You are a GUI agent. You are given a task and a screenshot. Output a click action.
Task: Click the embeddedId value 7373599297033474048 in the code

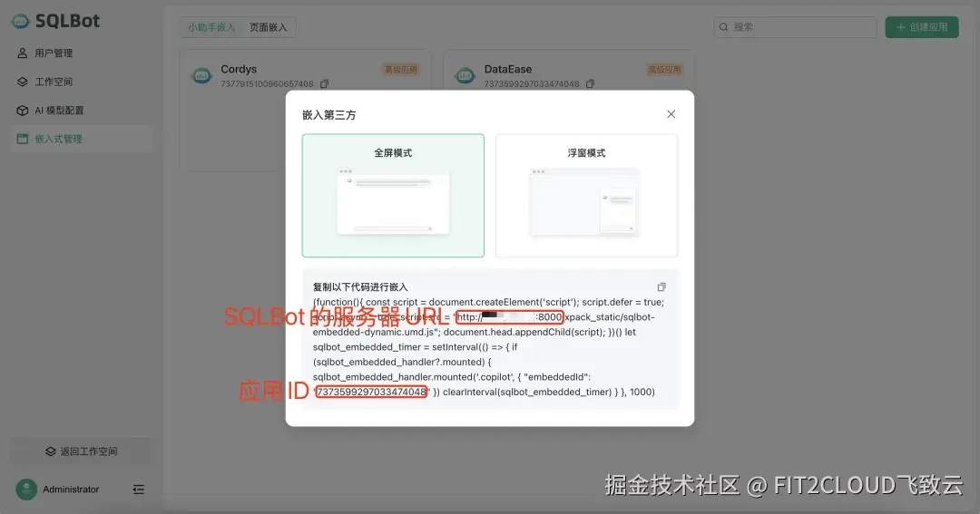(x=371, y=393)
